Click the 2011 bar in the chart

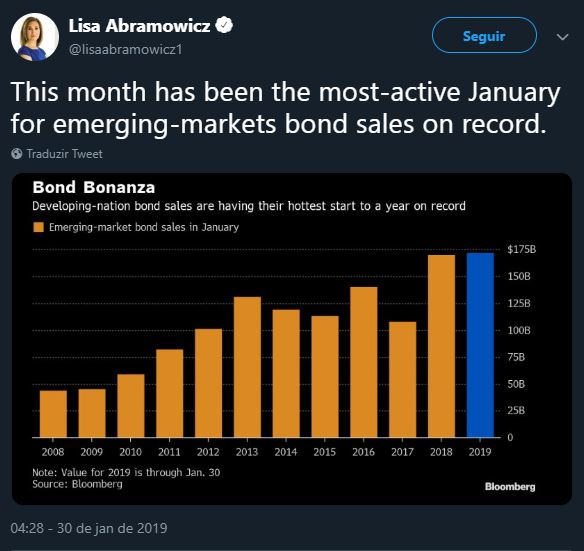(x=170, y=393)
